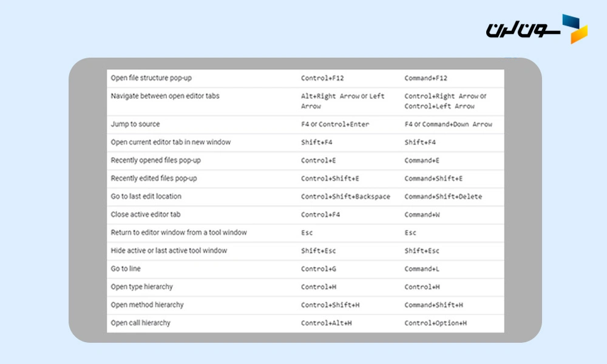Click the 'Go to line' row label

(126, 269)
